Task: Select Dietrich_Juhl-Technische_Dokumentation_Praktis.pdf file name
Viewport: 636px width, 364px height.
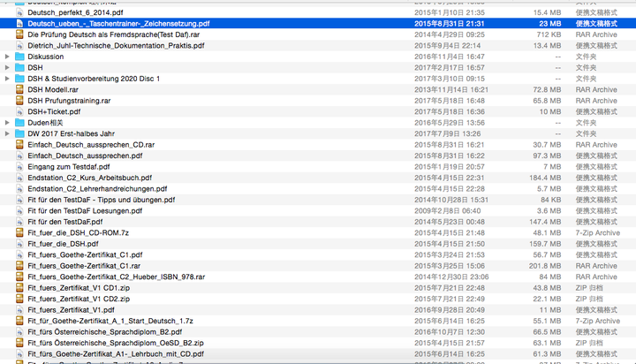Action: coord(116,45)
